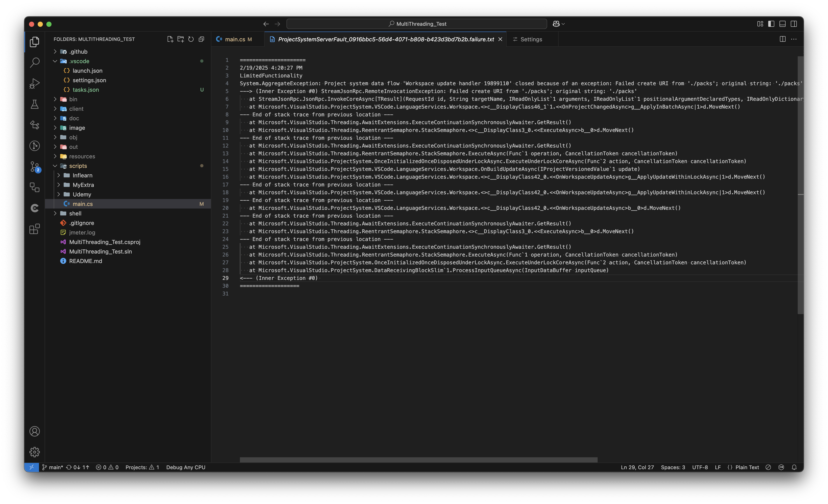Click the horizontal scrollbar in editor
Screen dimensions: 828x504
click(x=418, y=460)
